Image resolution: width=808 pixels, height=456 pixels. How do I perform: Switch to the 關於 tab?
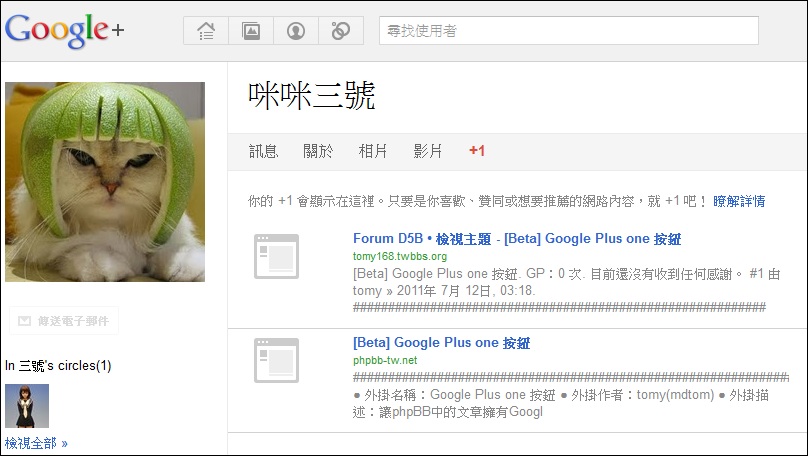tap(318, 151)
